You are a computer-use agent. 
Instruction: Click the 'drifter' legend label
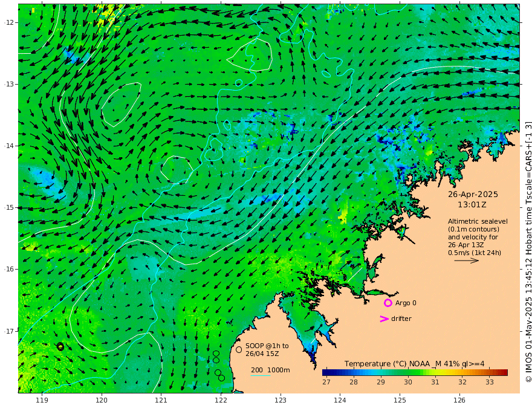(x=401, y=319)
